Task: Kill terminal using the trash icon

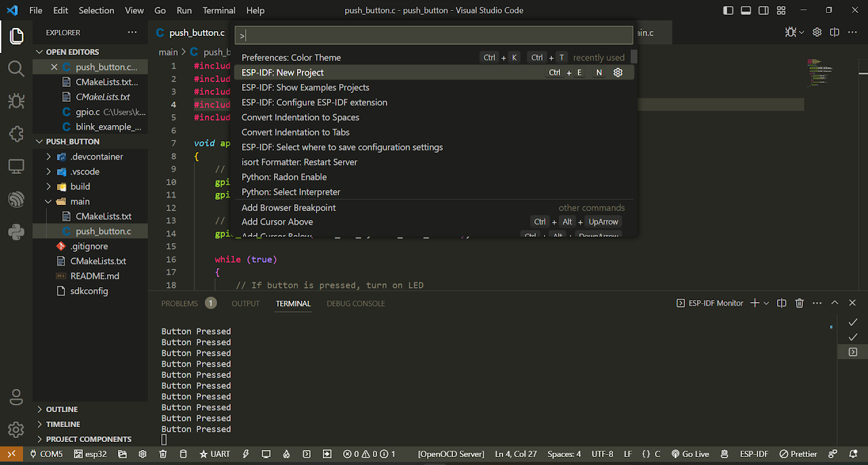Action: tap(800, 303)
